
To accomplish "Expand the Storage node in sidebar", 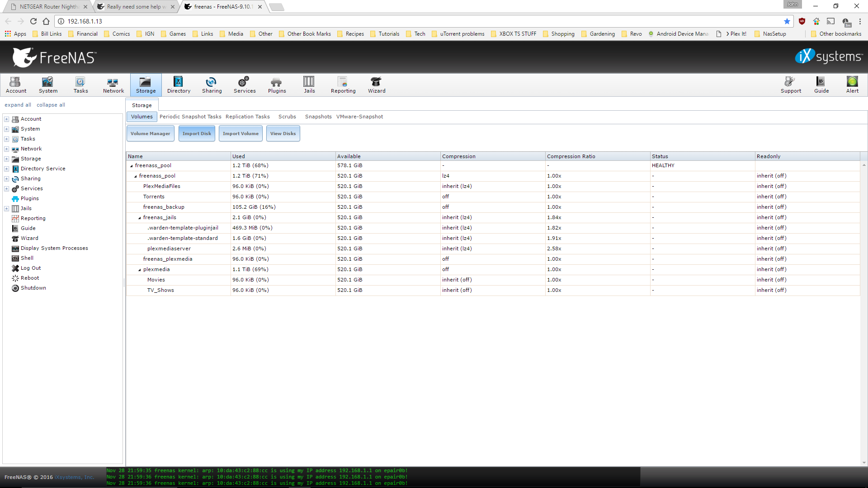I will (7, 159).
